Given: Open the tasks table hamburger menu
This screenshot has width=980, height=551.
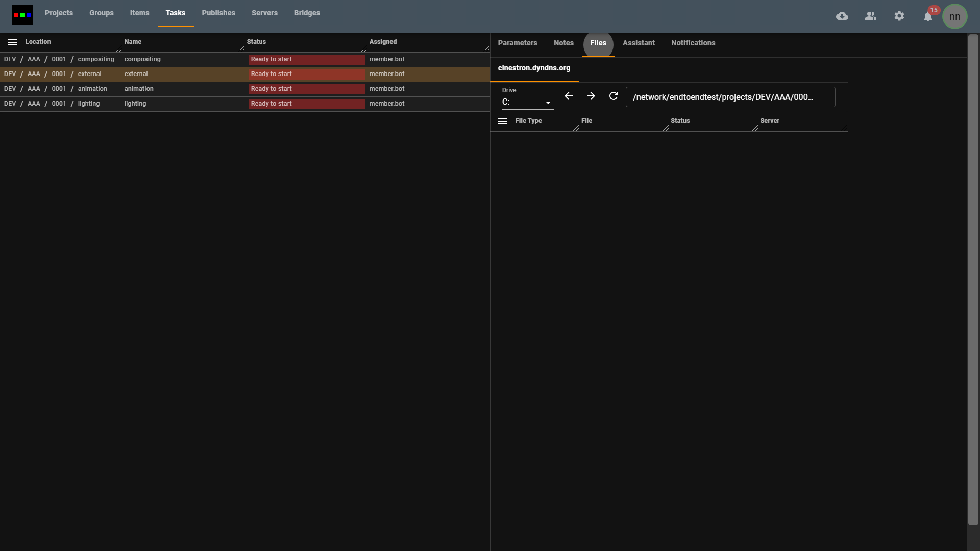Looking at the screenshot, I should coord(13,42).
